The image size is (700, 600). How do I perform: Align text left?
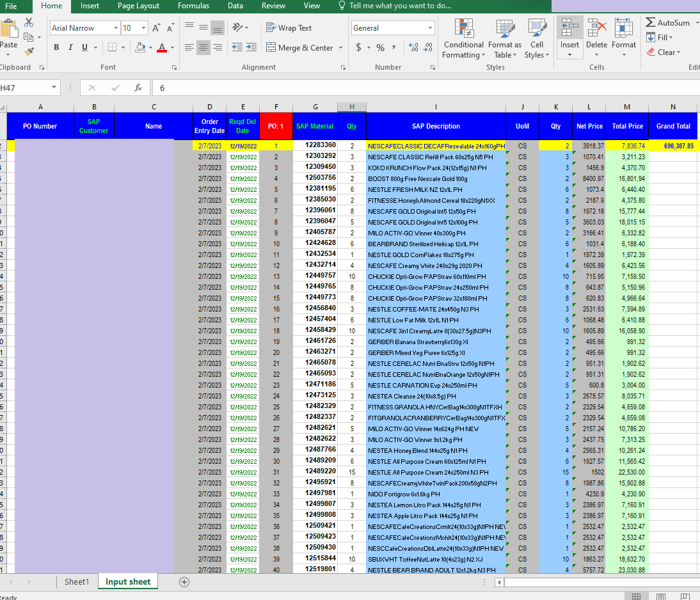(189, 47)
